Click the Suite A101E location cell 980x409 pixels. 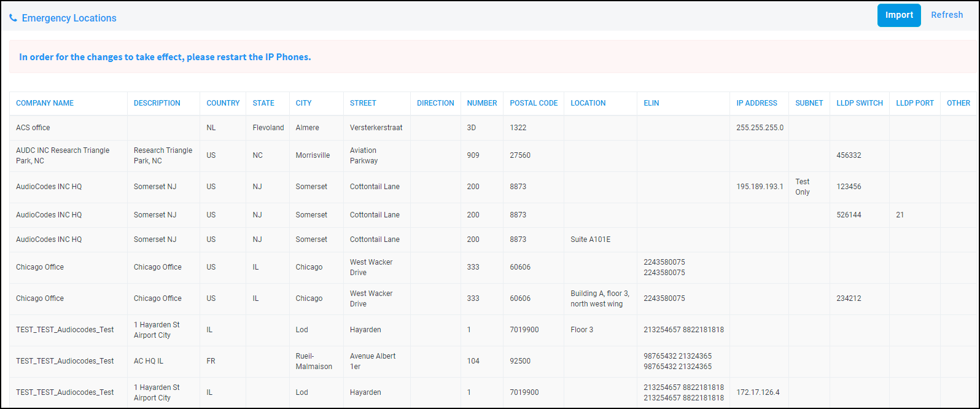point(591,240)
